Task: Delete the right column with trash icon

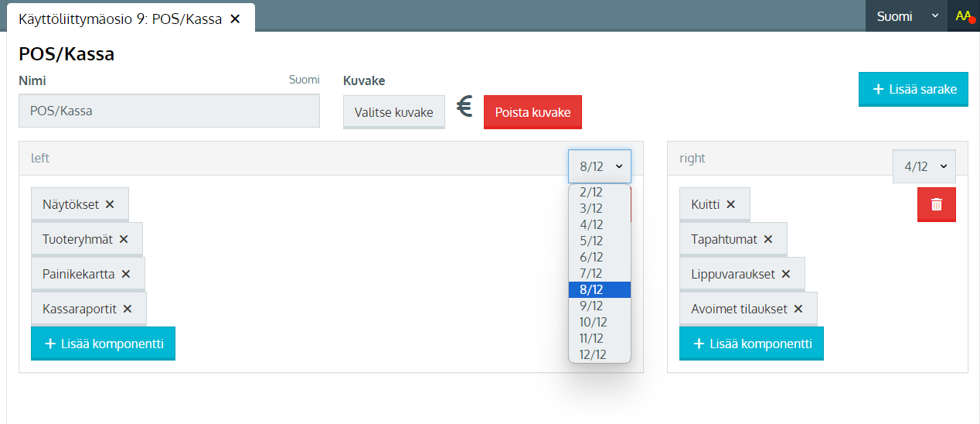Action: 936,204
